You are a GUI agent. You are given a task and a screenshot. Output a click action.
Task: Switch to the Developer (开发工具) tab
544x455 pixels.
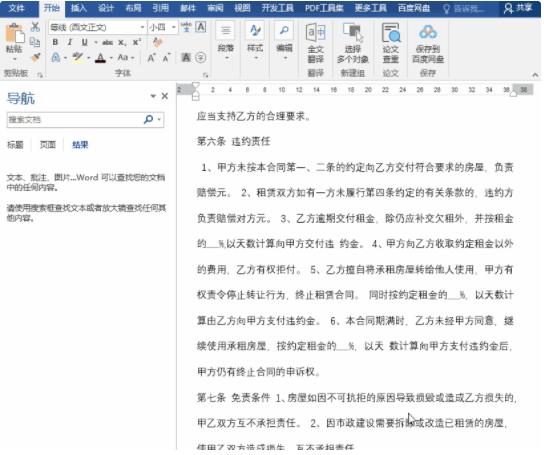278,8
